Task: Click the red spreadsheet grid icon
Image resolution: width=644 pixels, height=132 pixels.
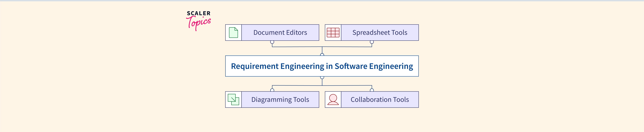Action: [x=333, y=33]
